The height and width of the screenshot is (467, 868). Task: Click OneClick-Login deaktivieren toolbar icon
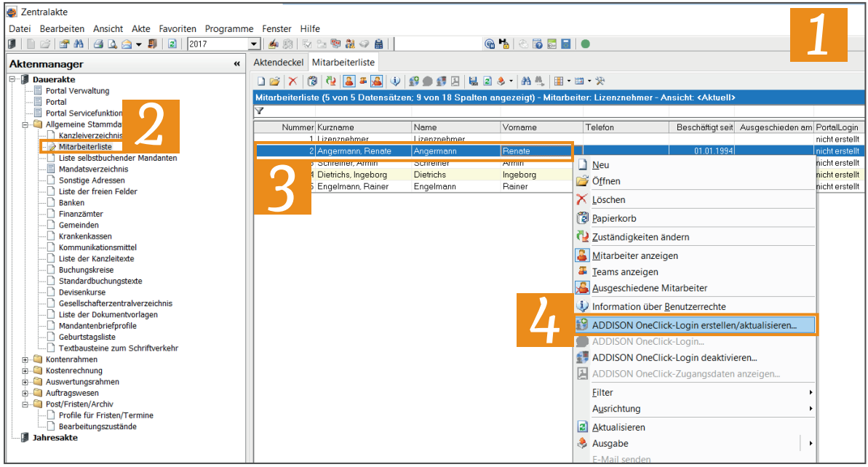tap(441, 81)
